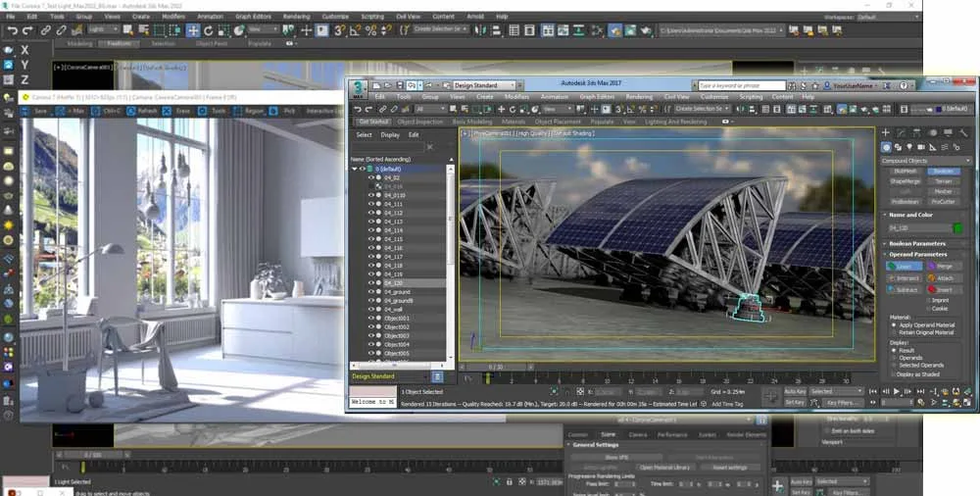The image size is (980, 496).
Task: Click the green object color swatch
Action: coord(957,228)
